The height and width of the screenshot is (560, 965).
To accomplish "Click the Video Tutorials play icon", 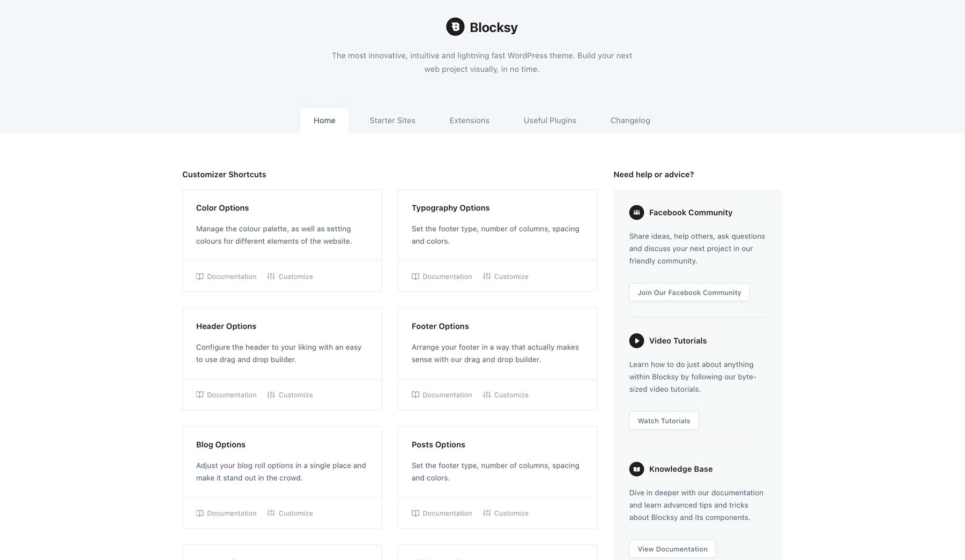I will [x=636, y=341].
